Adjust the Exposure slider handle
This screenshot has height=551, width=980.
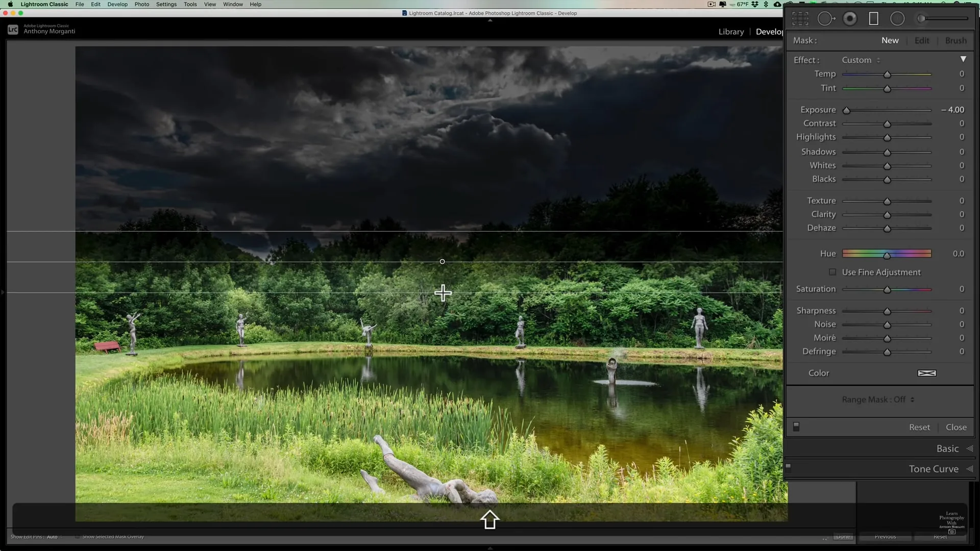coord(846,110)
